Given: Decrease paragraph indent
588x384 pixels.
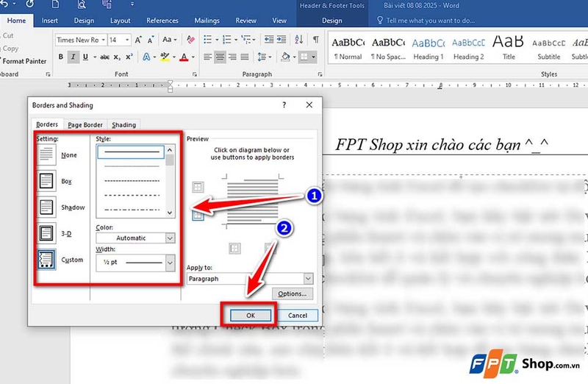Looking at the screenshot, I should coord(269,40).
